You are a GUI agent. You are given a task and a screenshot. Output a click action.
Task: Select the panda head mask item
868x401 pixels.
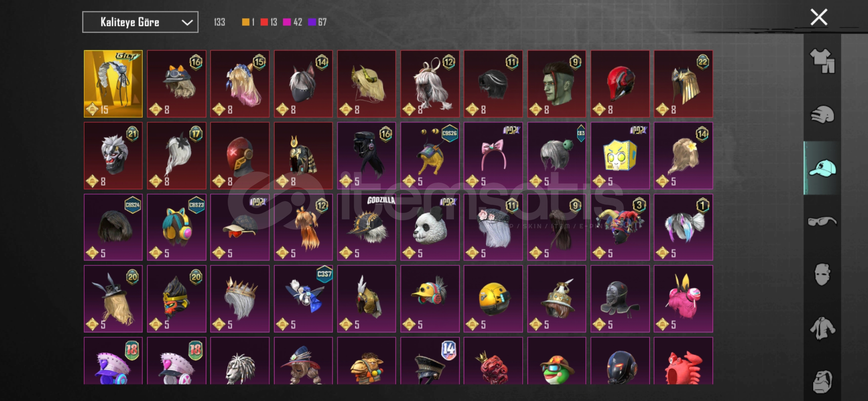430,227
